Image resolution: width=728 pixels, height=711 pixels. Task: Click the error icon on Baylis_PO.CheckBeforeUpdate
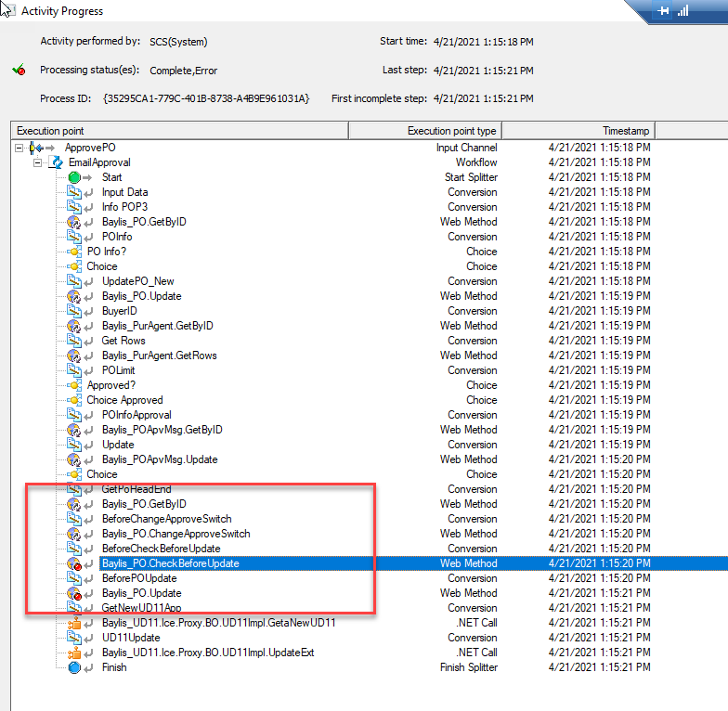(x=74, y=563)
